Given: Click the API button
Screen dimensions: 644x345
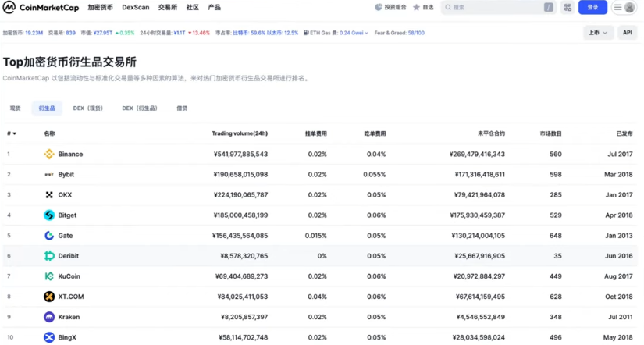Looking at the screenshot, I should [x=627, y=33].
